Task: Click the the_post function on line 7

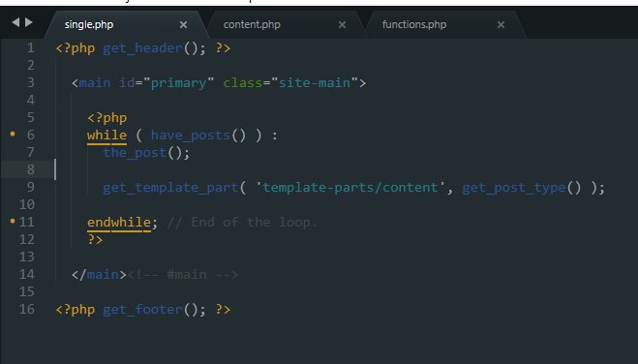Action: click(x=135, y=153)
